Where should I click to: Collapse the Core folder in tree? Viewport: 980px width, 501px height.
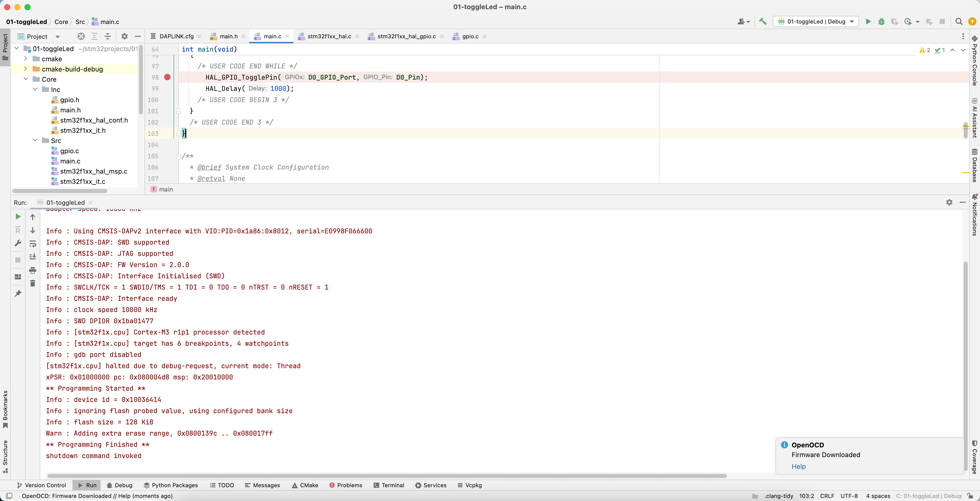(26, 79)
